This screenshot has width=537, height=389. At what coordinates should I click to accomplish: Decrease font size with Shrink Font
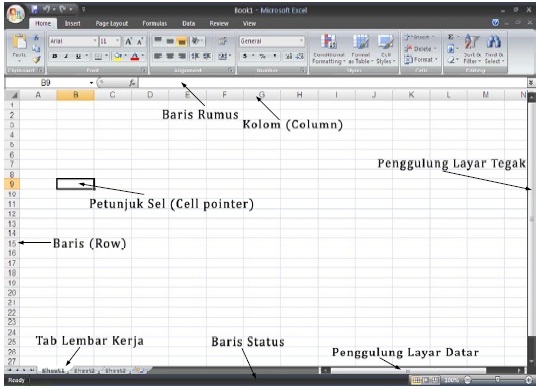coord(140,41)
